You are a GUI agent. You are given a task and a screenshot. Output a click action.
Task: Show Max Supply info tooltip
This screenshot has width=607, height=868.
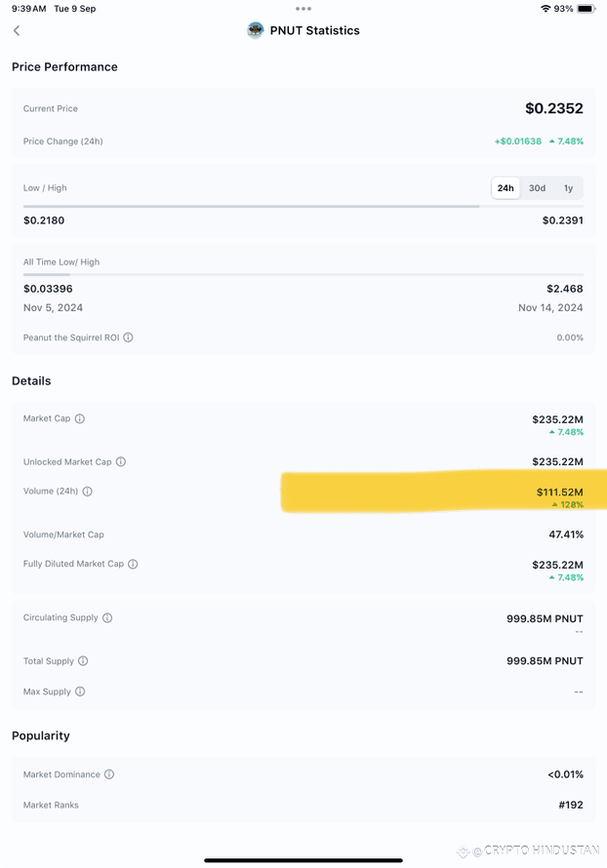pos(80,691)
